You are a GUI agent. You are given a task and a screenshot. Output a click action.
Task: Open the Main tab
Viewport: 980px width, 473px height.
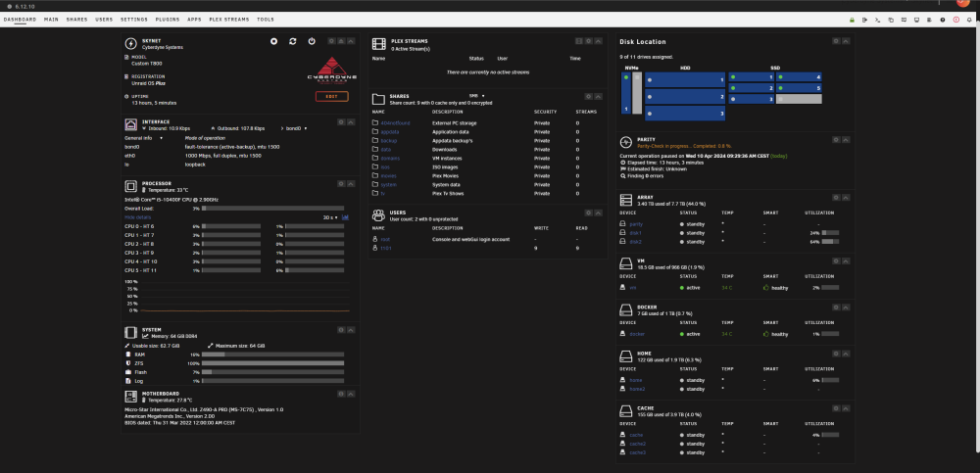click(51, 20)
